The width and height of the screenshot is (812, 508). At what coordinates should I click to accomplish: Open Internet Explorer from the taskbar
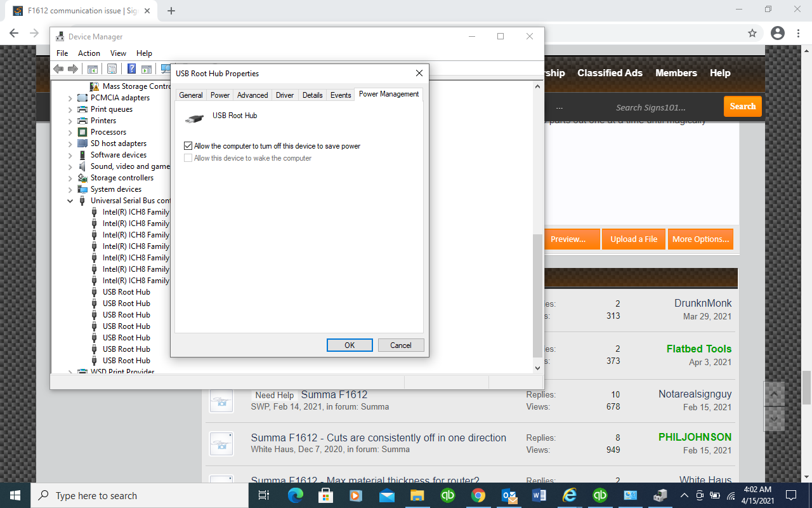(569, 495)
